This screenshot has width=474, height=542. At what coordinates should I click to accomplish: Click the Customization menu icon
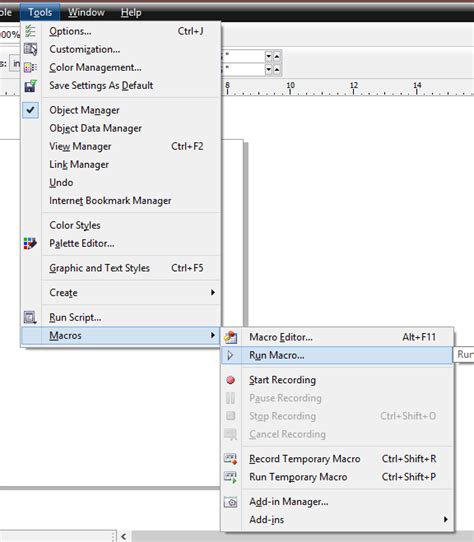tap(30, 49)
